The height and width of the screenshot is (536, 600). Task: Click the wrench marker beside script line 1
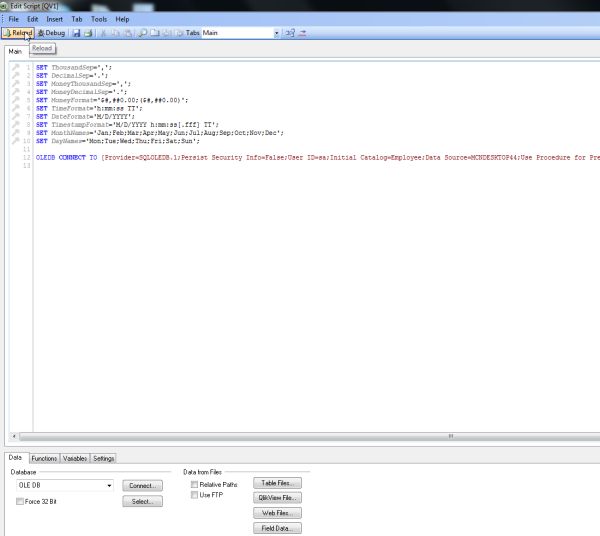pyautogui.click(x=16, y=67)
